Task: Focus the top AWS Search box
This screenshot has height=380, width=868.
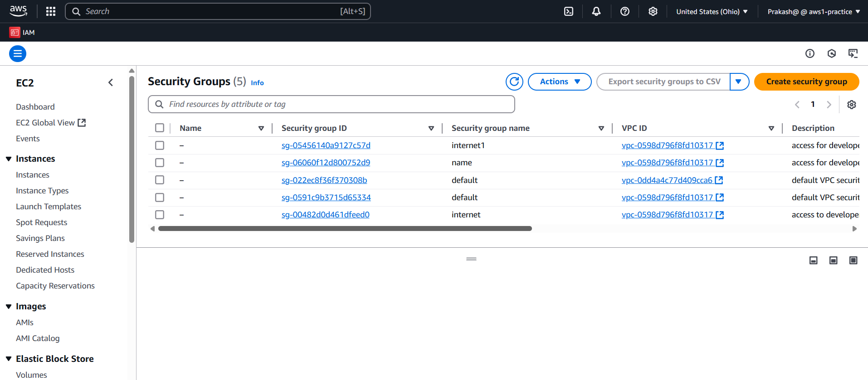Action: click(218, 11)
